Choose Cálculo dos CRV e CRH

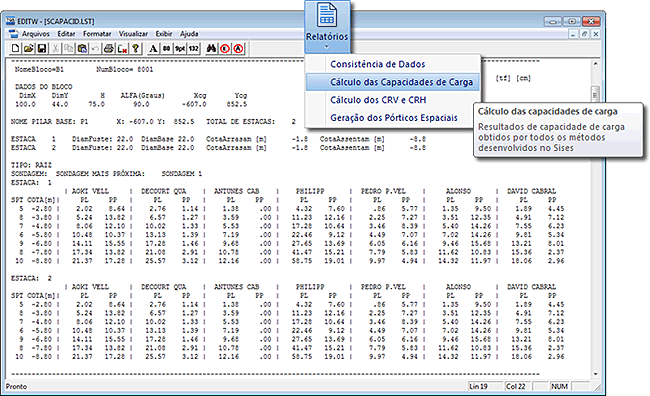393,100
